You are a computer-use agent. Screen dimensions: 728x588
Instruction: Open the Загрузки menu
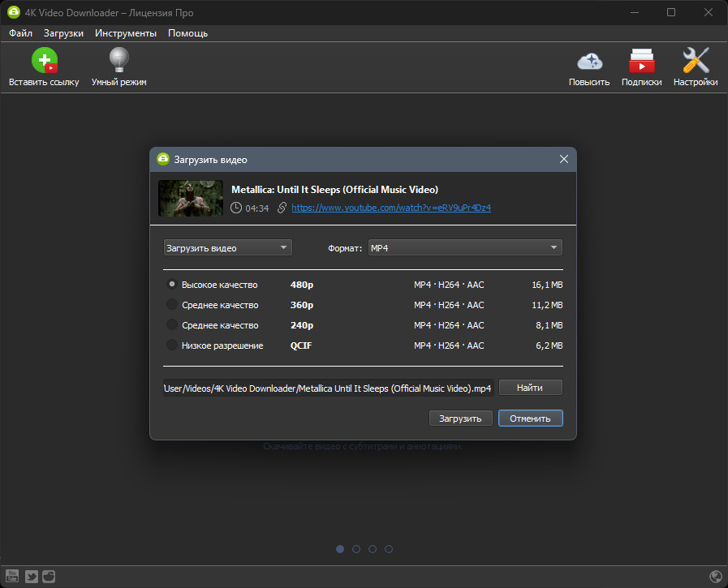pyautogui.click(x=63, y=33)
